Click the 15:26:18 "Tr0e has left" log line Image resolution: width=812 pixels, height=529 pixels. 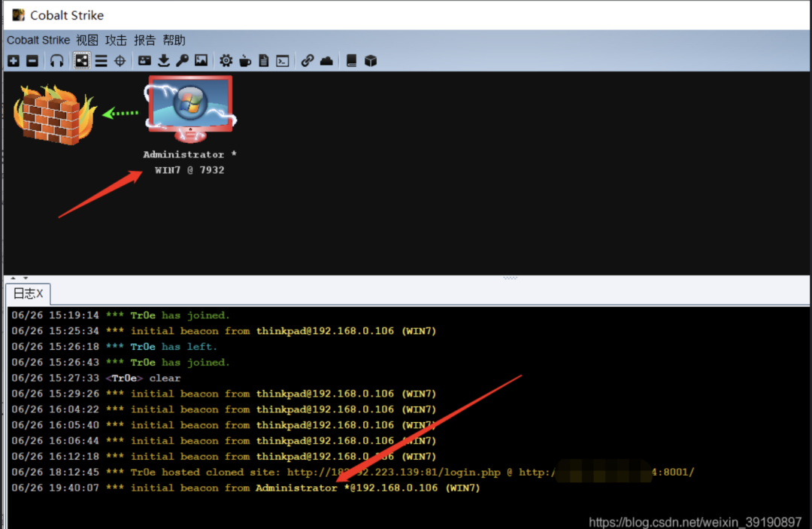pos(114,347)
